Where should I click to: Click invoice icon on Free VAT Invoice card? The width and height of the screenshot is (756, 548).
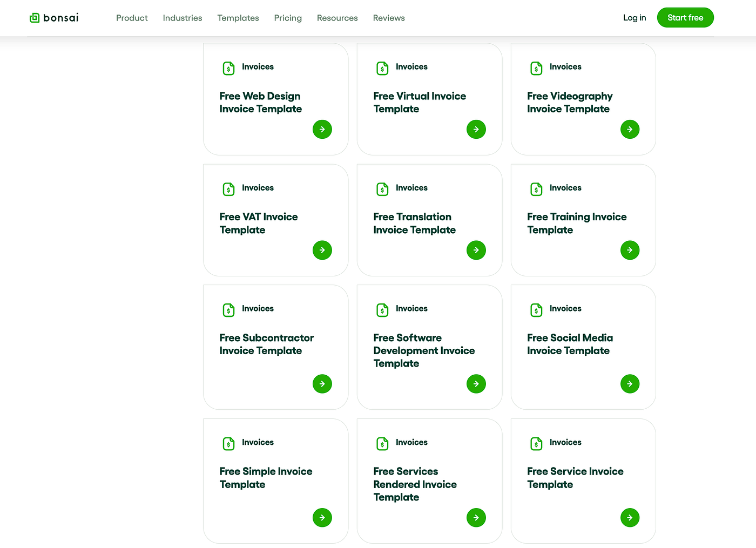coord(229,189)
